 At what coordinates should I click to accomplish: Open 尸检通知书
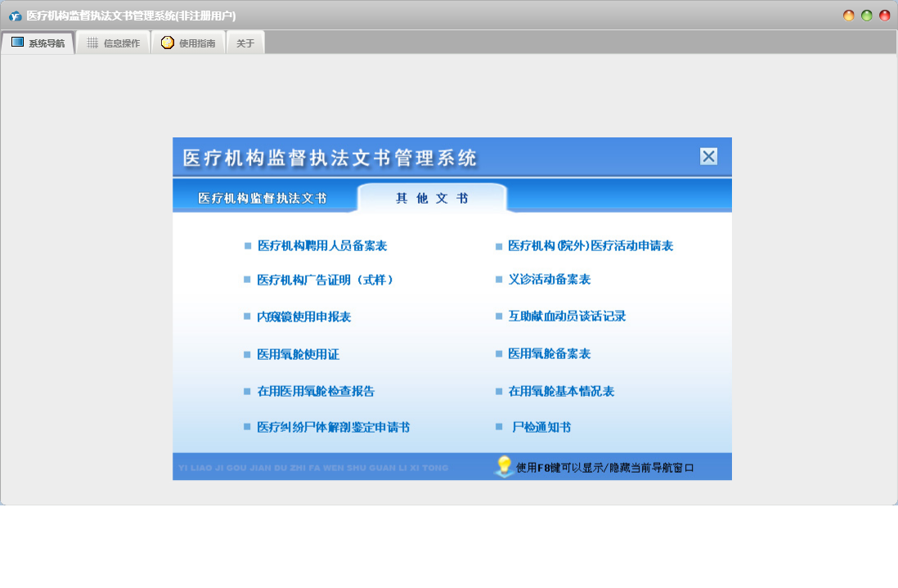541,427
